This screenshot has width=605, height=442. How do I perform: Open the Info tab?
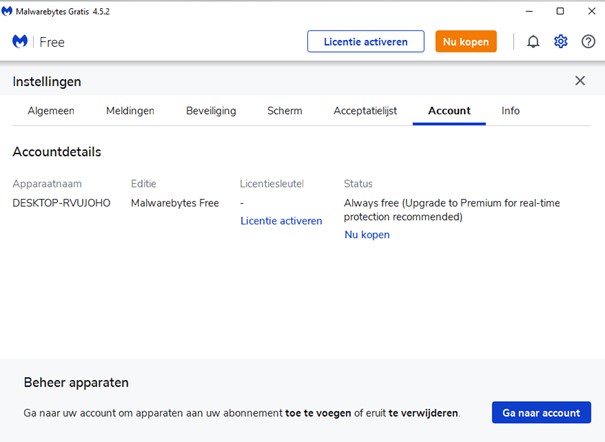pyautogui.click(x=510, y=111)
